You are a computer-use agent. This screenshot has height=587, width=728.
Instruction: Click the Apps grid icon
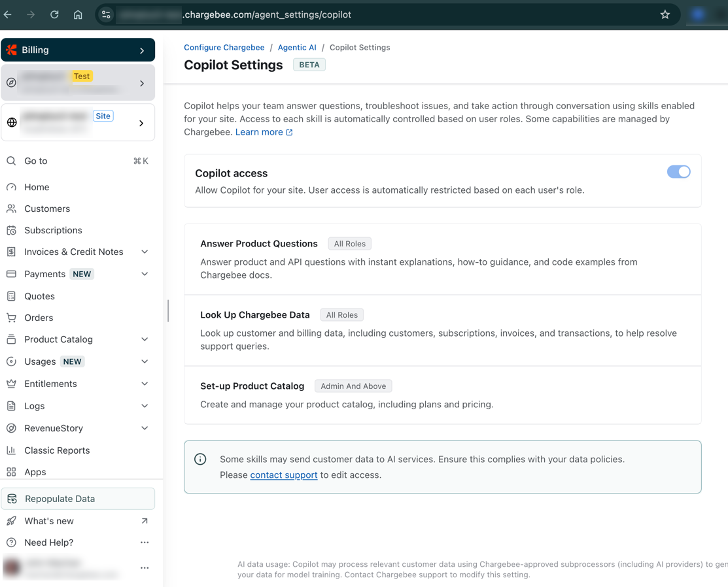[12, 472]
